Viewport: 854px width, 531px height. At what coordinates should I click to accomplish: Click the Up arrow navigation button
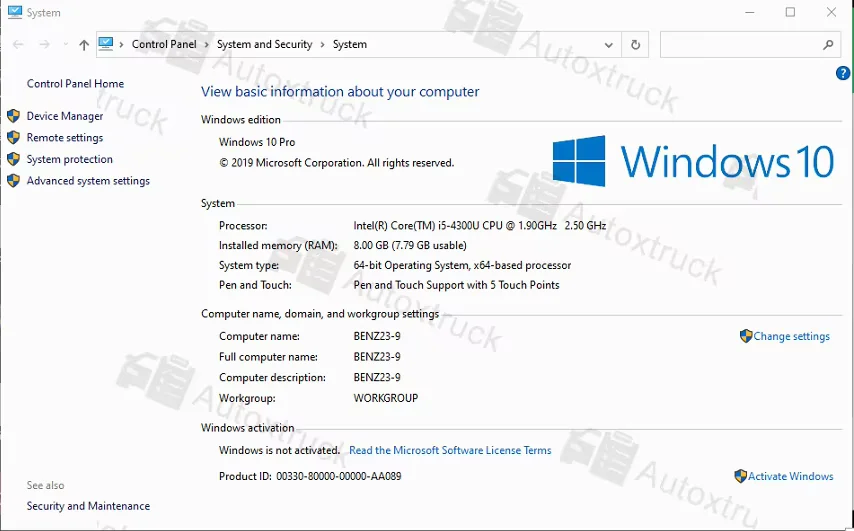point(84,45)
